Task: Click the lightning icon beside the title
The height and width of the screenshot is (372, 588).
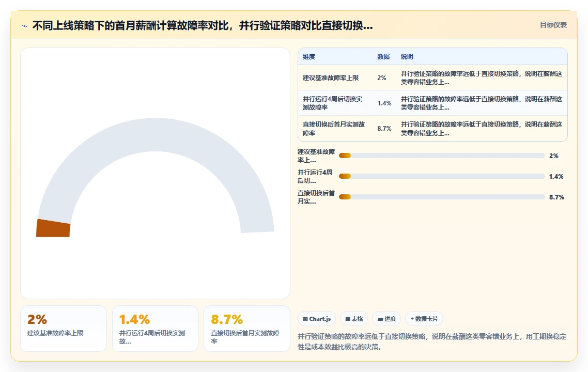Action: click(x=25, y=26)
